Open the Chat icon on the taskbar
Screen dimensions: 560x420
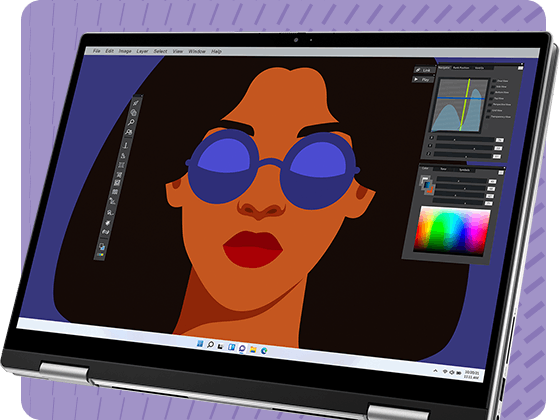click(242, 348)
